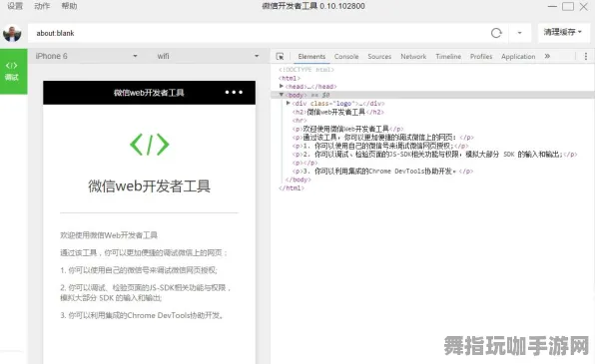595x364 pixels.
Task: Open the 帮助 menu
Action: coord(69,6)
